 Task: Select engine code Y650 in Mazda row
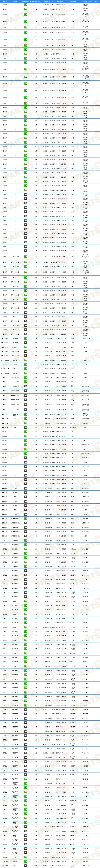pos(85,467)
